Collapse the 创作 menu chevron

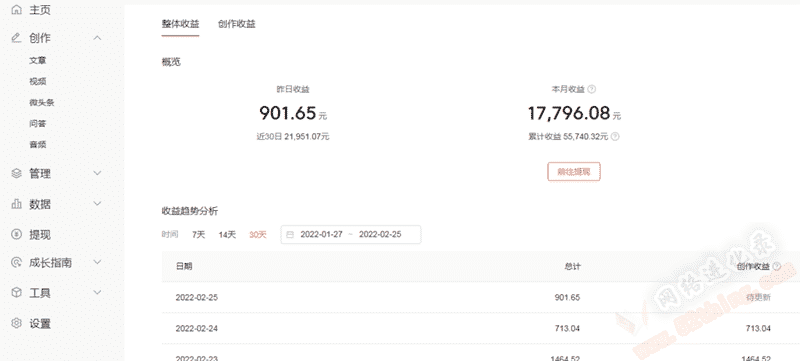(x=97, y=38)
